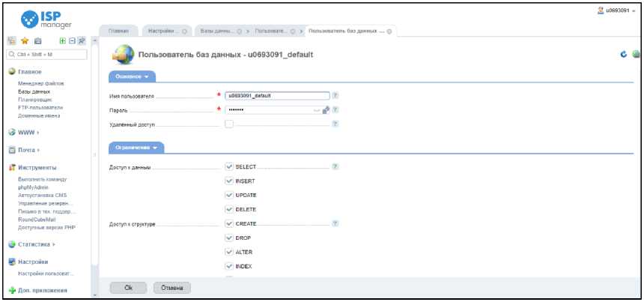The width and height of the screenshot is (644, 302).
Task: Open RoundCubeMail from Инструменты
Action: click(x=37, y=220)
